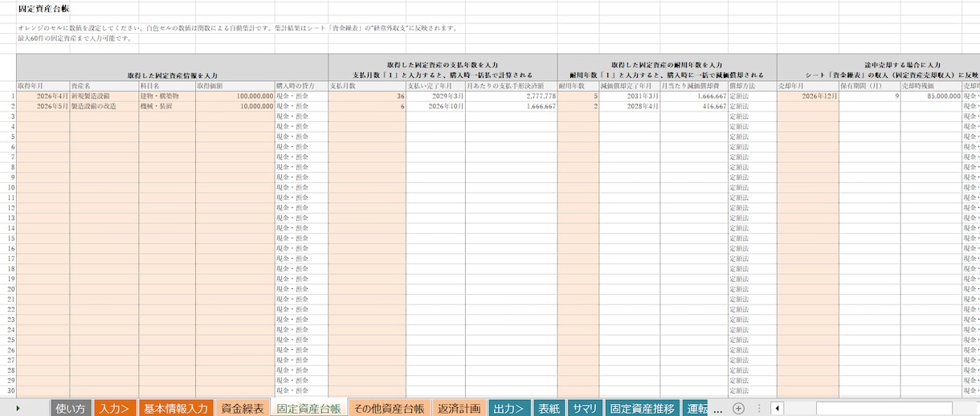
Task: Click the 購入時の貸方 column header
Action: click(x=301, y=85)
